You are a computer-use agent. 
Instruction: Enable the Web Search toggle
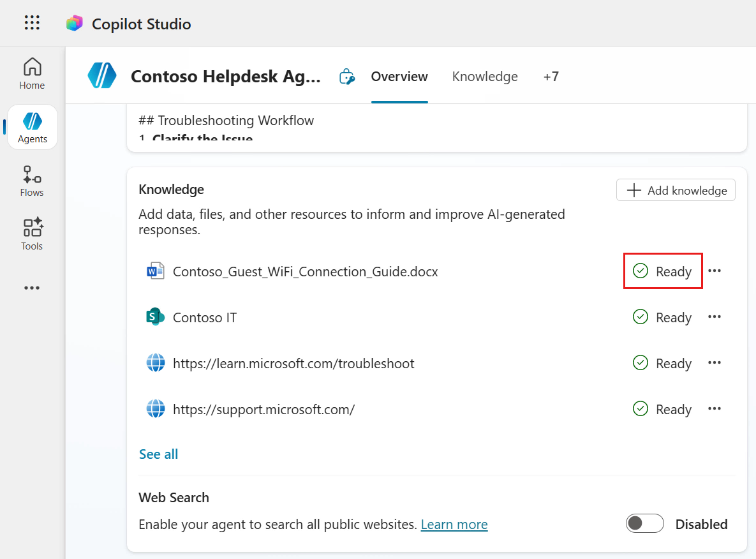(644, 524)
